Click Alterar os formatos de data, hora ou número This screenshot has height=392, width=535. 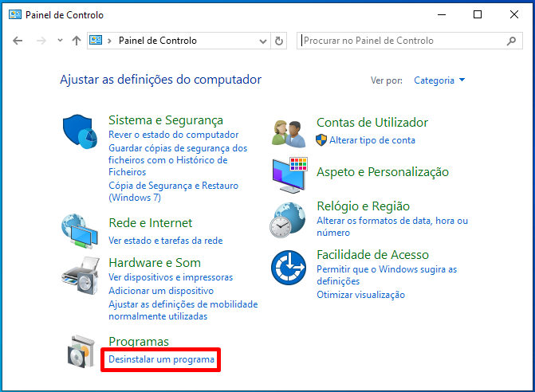[392, 227]
